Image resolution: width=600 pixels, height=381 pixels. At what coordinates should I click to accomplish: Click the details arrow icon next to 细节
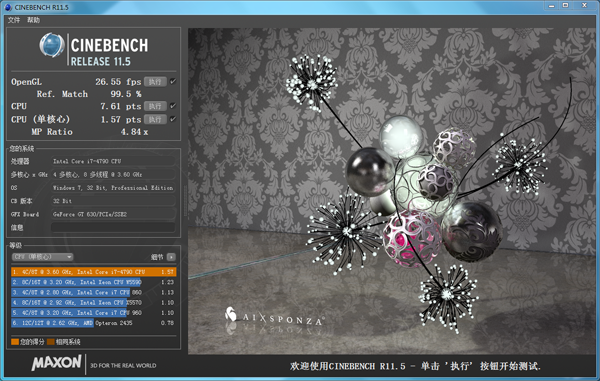[171, 257]
